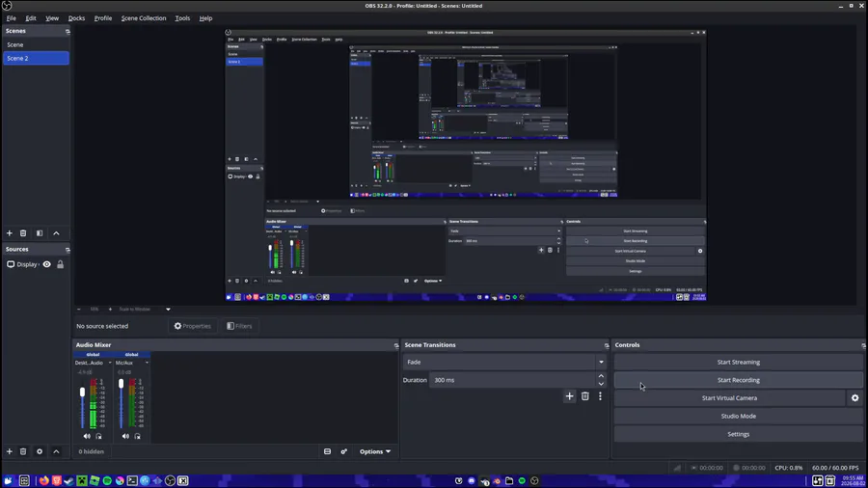Select the Display source row
The image size is (868, 488).
[x=36, y=264]
